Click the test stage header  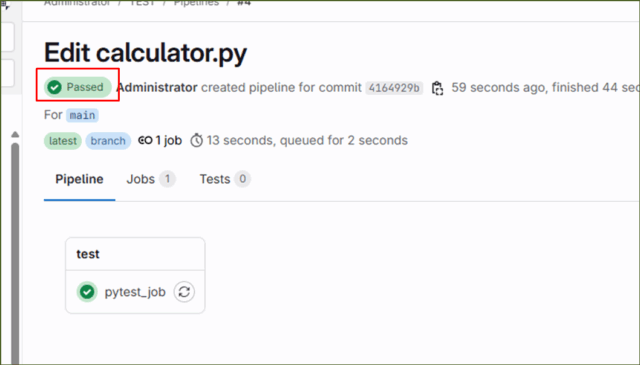[x=88, y=254]
